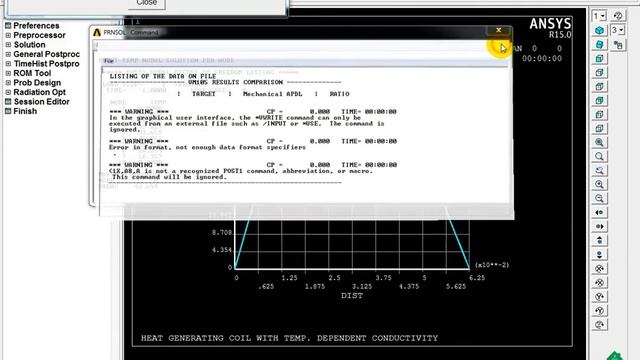This screenshot has width=640, height=360.
Task: Expand the Preprocessor tree node
Action: coord(8,35)
